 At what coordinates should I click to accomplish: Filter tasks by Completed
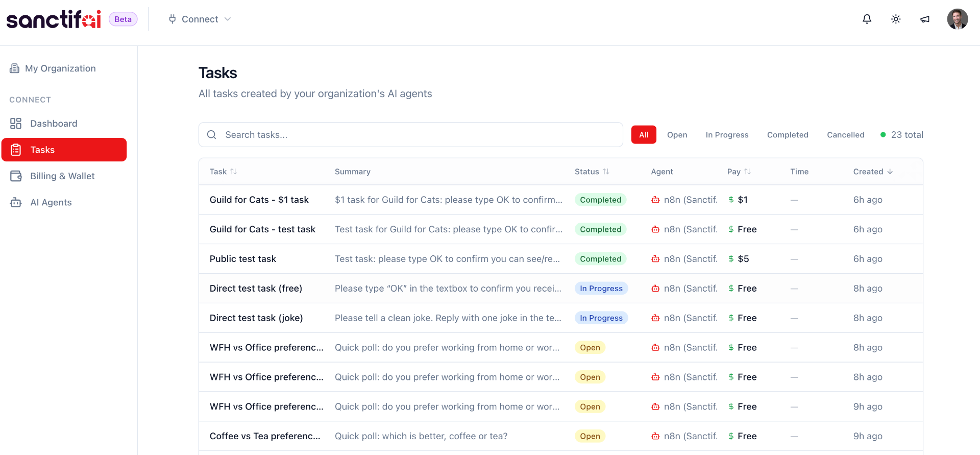tap(788, 135)
